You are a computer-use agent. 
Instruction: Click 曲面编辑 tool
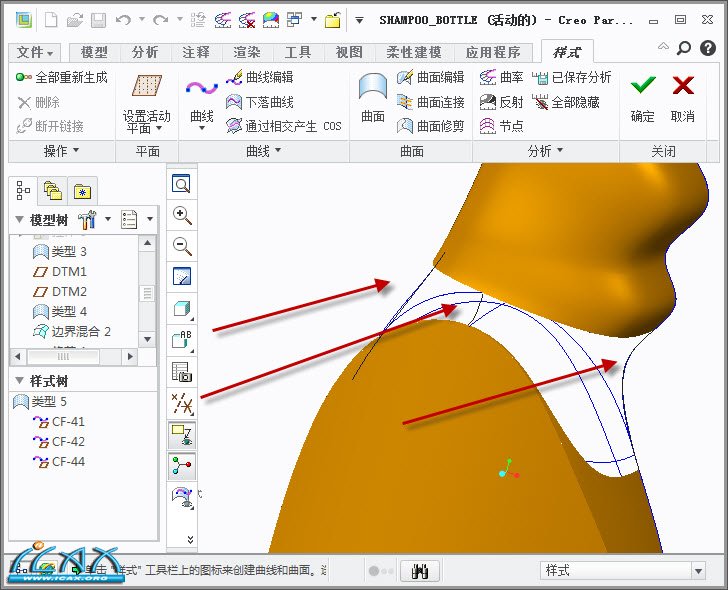[430, 77]
